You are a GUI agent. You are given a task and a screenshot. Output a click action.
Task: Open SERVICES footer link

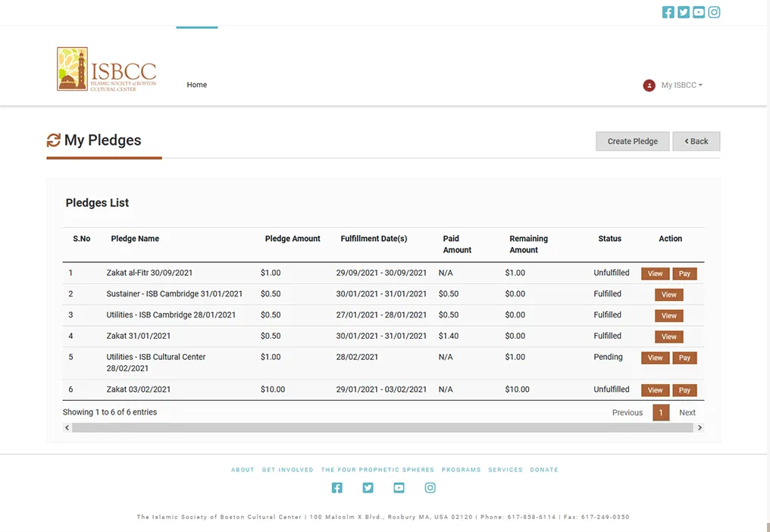click(506, 470)
